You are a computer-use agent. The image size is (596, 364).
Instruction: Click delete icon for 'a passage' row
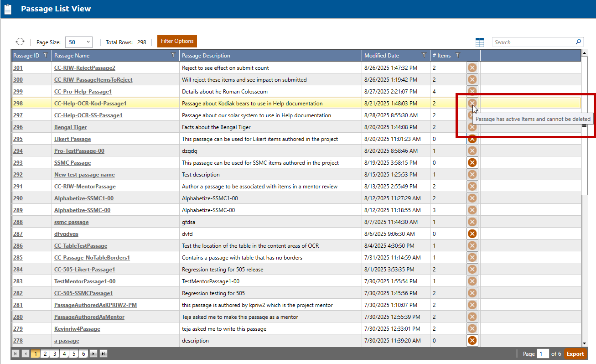tap(472, 340)
